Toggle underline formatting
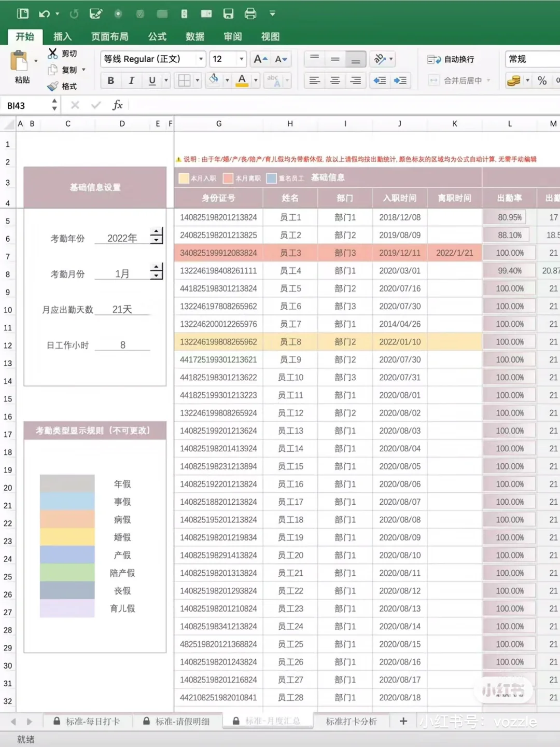Image resolution: width=560 pixels, height=747 pixels. (x=151, y=80)
